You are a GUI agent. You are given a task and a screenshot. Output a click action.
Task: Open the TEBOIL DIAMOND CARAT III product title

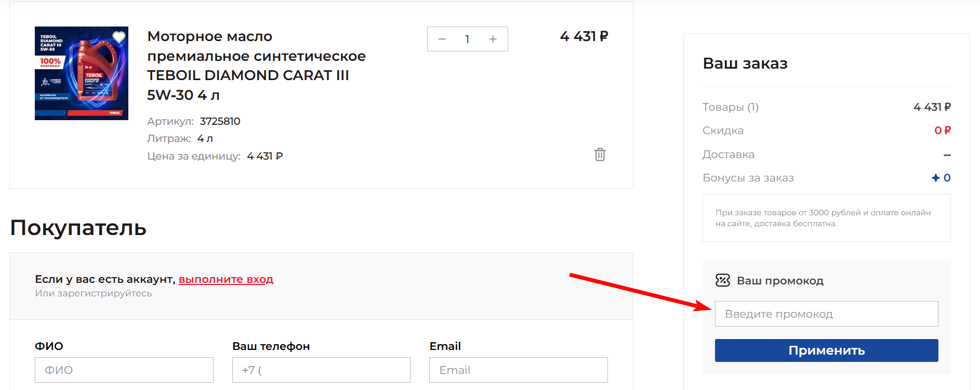tap(256, 66)
